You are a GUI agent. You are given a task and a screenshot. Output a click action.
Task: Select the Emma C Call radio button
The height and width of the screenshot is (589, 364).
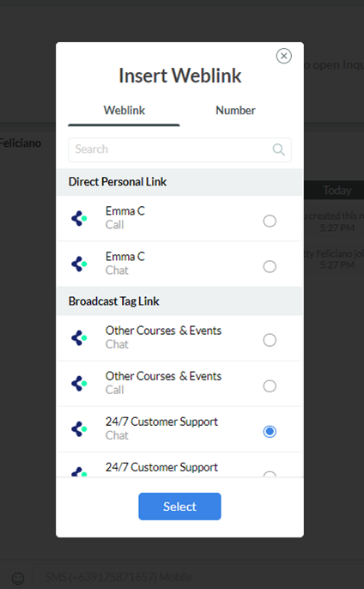point(270,221)
